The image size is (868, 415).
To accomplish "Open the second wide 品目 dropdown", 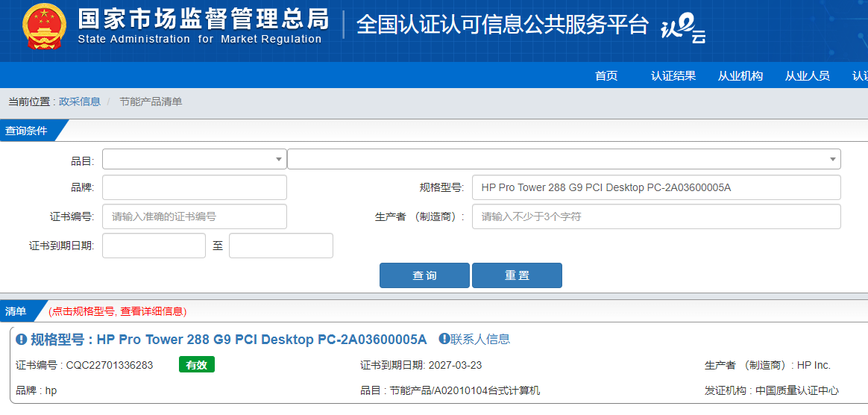I will [x=564, y=159].
